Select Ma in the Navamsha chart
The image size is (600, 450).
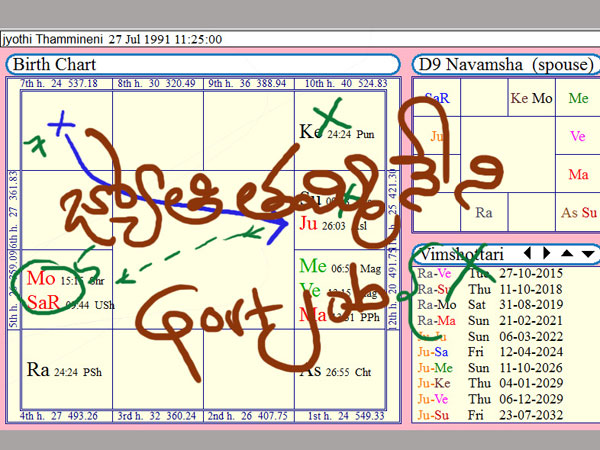click(x=578, y=174)
